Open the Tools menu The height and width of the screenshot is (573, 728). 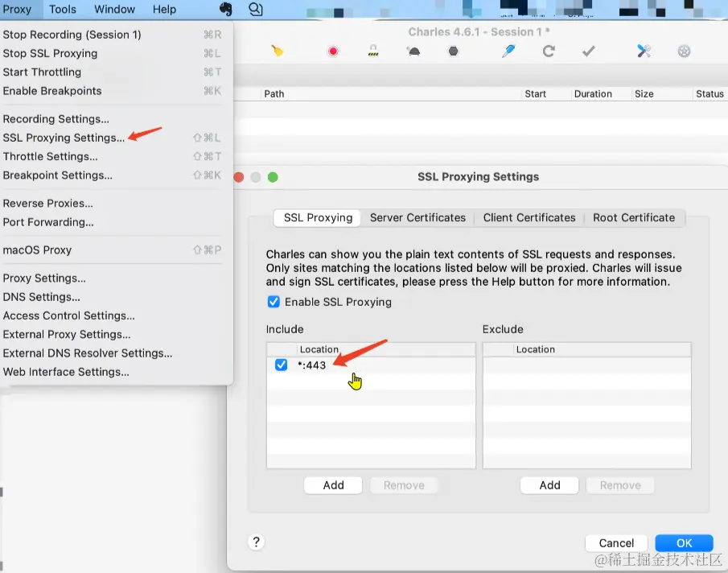(x=63, y=10)
